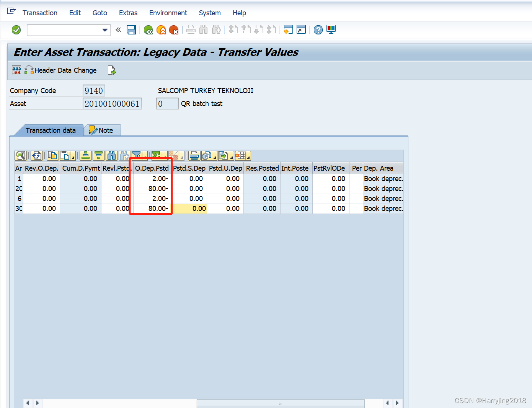The width and height of the screenshot is (532, 408).
Task: Click the Generate Shortcut icon
Action: pyautogui.click(x=301, y=30)
